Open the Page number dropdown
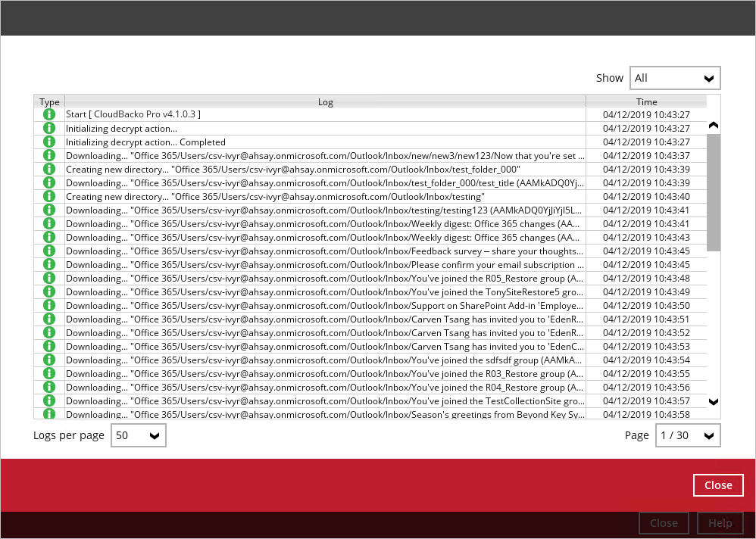Viewport: 756px width, 539px height. coord(687,435)
